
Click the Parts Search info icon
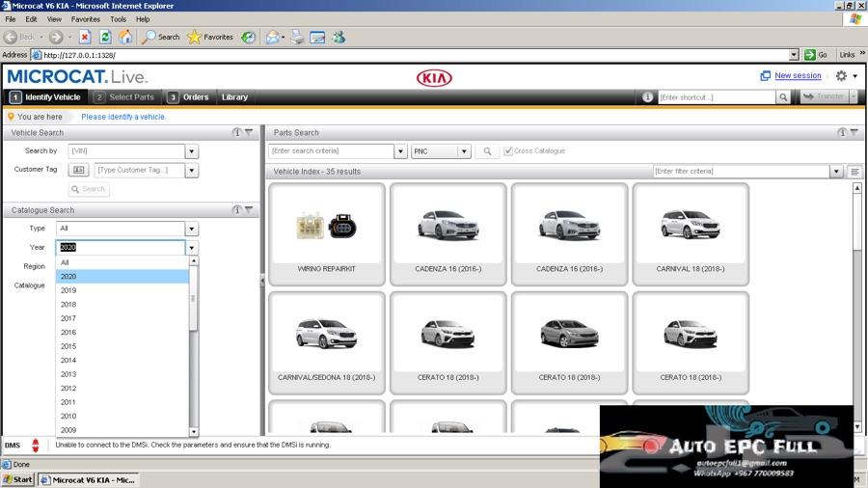click(x=842, y=132)
